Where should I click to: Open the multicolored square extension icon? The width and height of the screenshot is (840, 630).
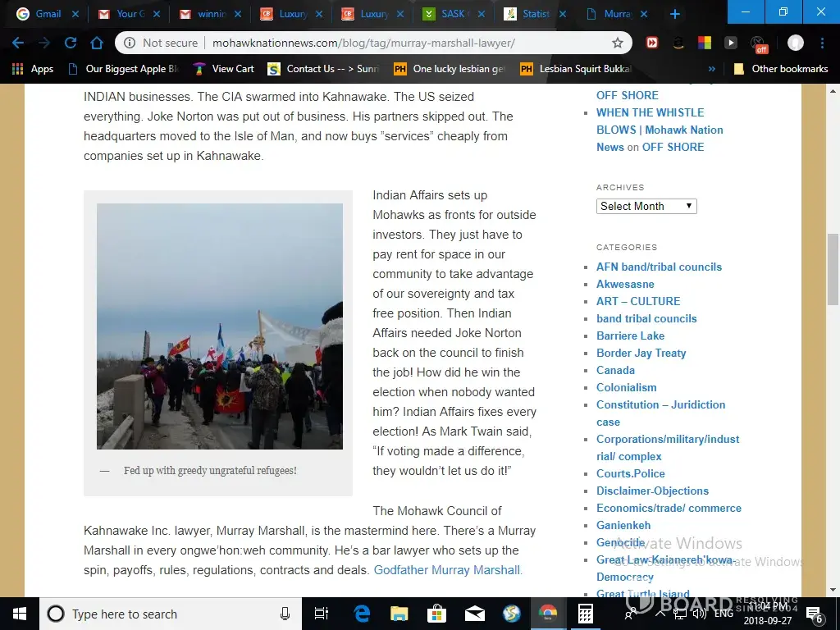coord(705,43)
